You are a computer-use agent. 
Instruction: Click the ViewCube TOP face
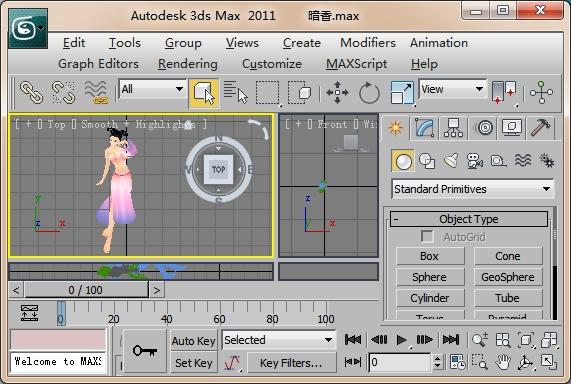coord(218,169)
